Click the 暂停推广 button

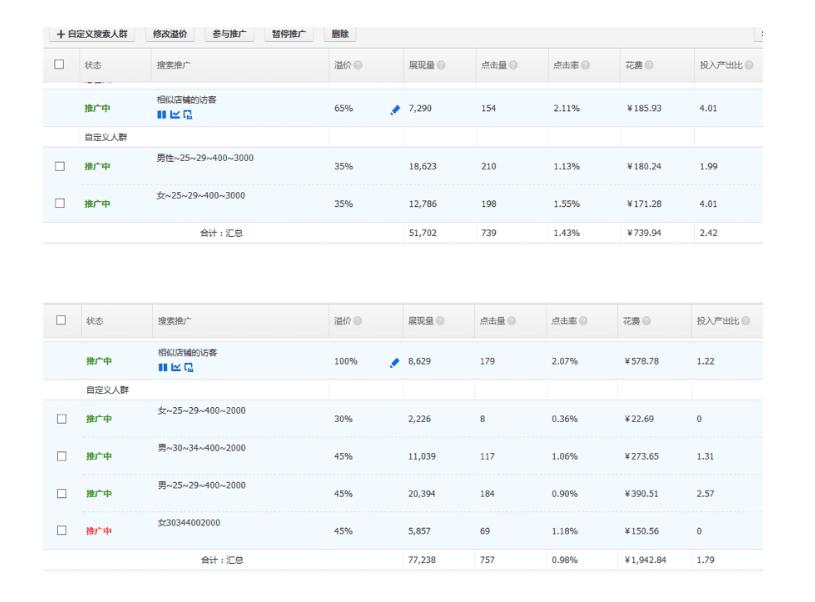coord(288,34)
